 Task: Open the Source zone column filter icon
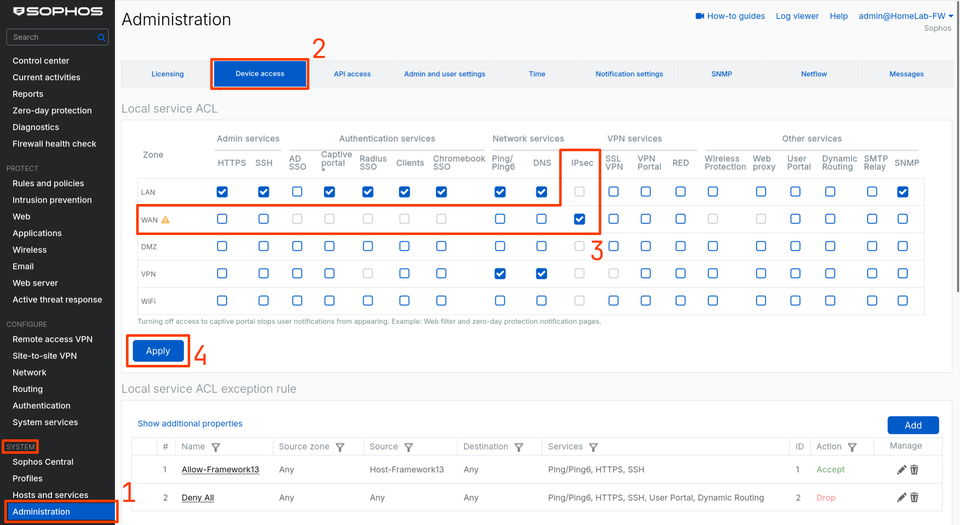tap(340, 447)
